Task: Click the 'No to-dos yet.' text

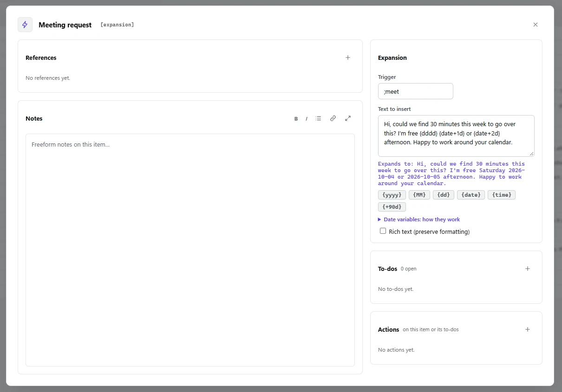Action: pos(396,289)
